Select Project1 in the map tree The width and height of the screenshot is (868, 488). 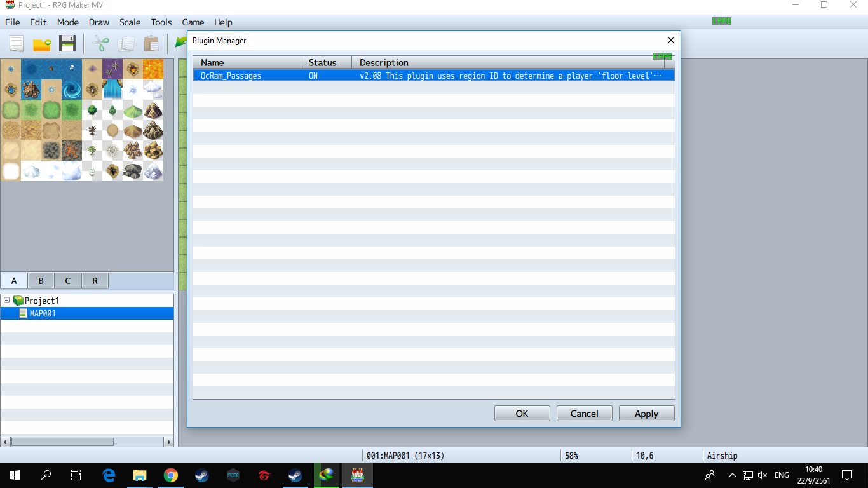point(42,301)
